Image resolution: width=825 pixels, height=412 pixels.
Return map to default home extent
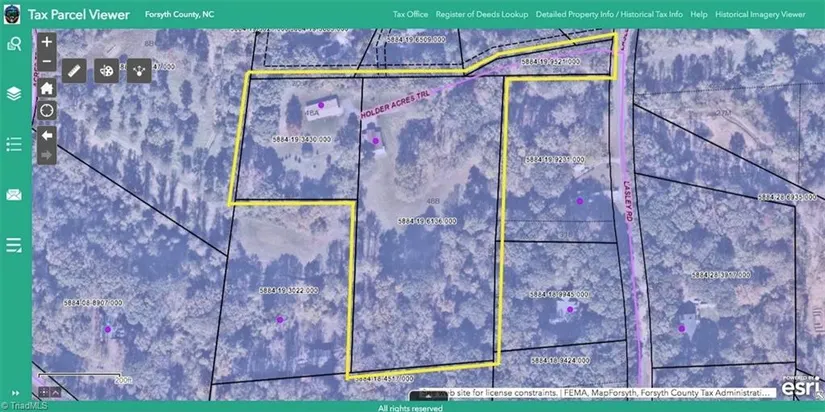[x=46, y=87]
